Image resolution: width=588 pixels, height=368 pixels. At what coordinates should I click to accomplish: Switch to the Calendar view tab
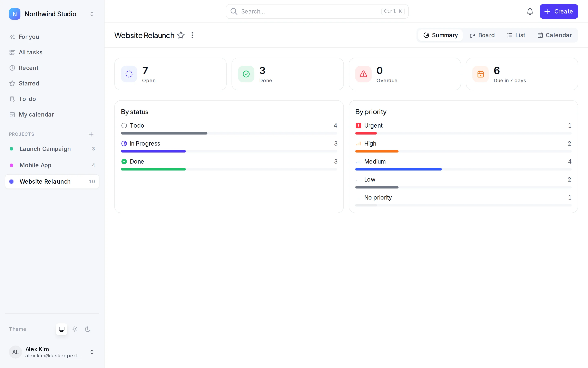click(555, 35)
